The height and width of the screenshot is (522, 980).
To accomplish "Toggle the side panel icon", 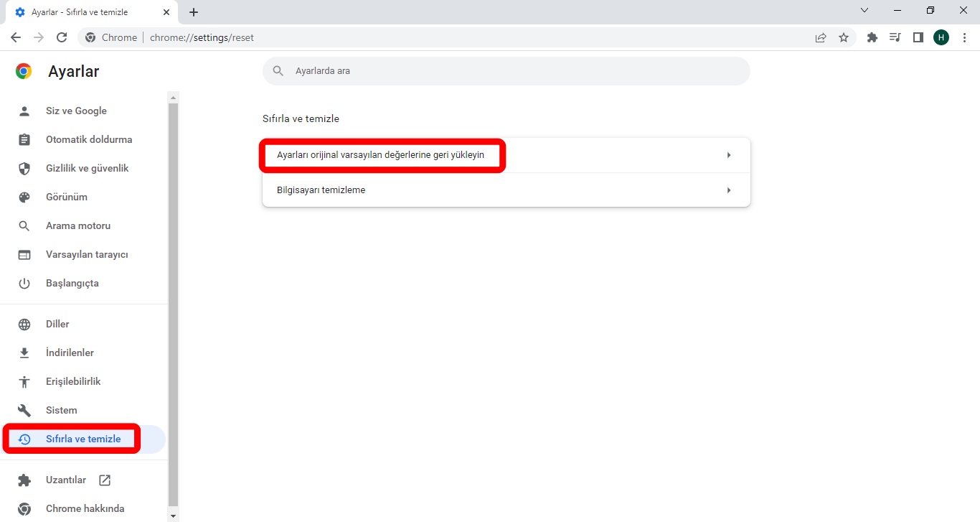I will point(918,37).
